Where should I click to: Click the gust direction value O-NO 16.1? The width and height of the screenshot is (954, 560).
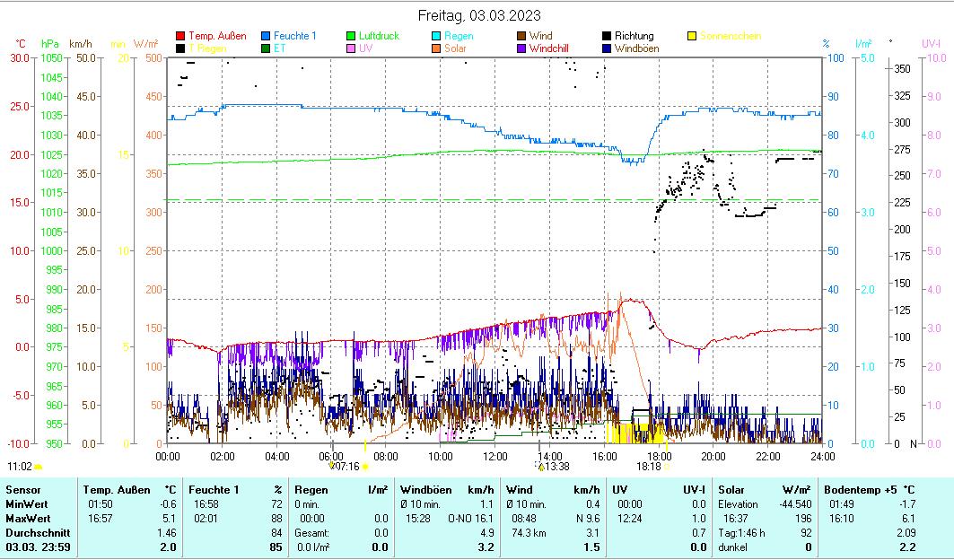(471, 519)
